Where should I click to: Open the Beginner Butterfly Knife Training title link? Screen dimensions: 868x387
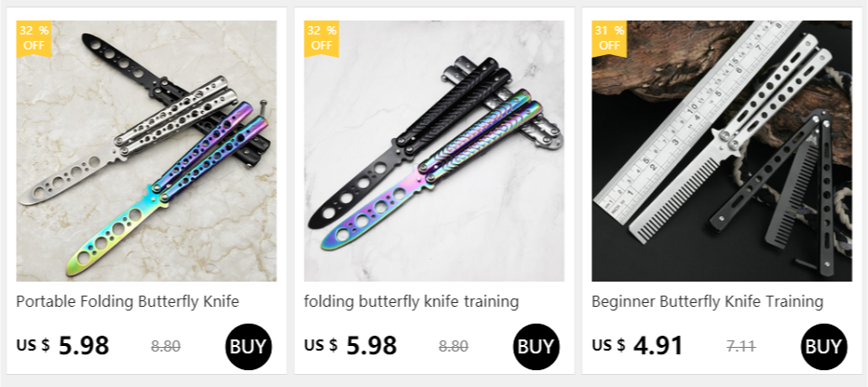[708, 301]
